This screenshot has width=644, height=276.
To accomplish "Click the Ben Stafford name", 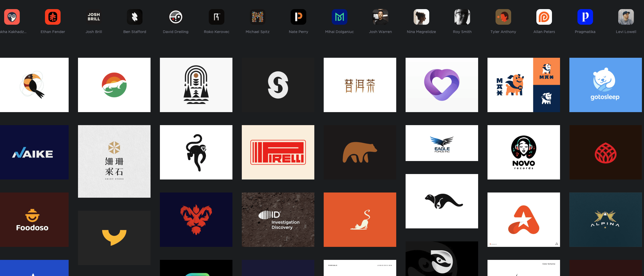I will point(135,32).
